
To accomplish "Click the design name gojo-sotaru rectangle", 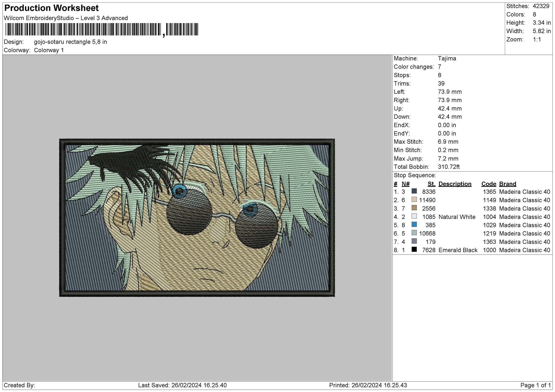I will pos(70,42).
